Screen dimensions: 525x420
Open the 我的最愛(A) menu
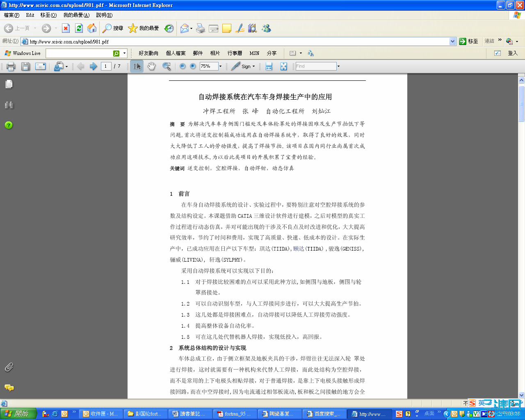click(x=76, y=15)
